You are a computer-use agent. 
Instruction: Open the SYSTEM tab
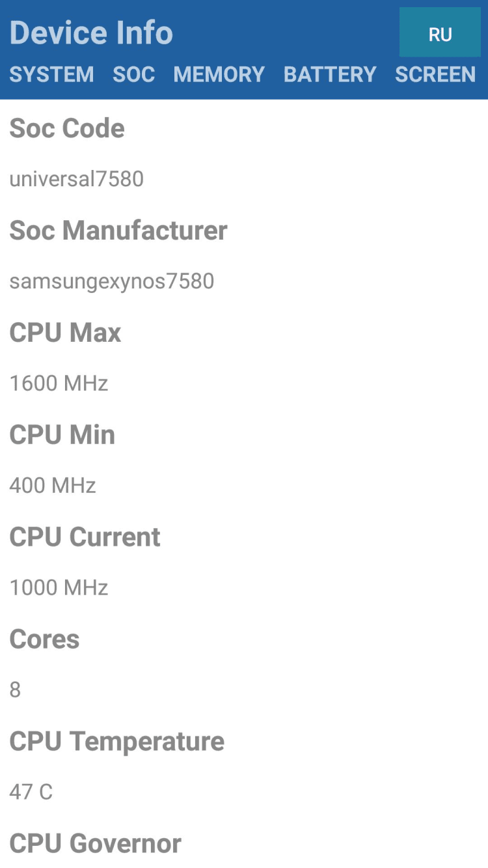pyautogui.click(x=51, y=74)
